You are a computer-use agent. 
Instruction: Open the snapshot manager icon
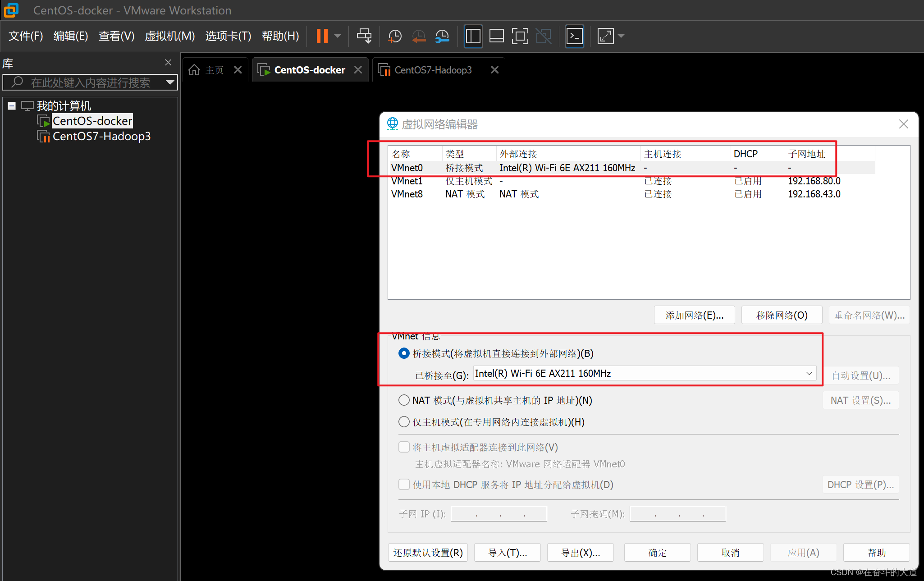(x=442, y=36)
